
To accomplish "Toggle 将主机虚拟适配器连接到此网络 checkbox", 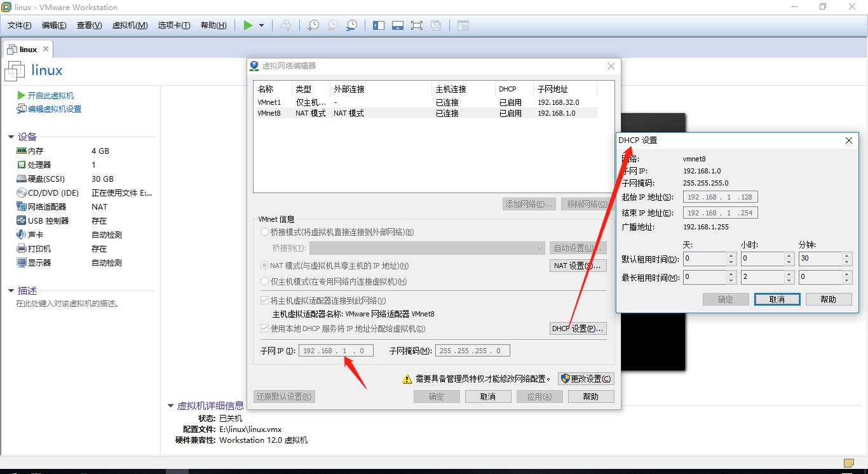I will click(x=264, y=301).
